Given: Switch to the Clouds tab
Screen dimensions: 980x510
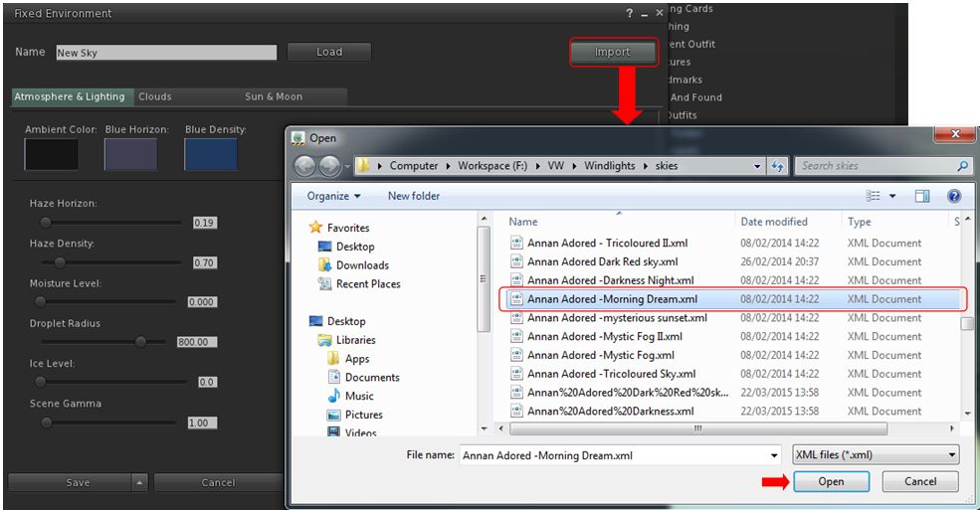Looking at the screenshot, I should [155, 96].
